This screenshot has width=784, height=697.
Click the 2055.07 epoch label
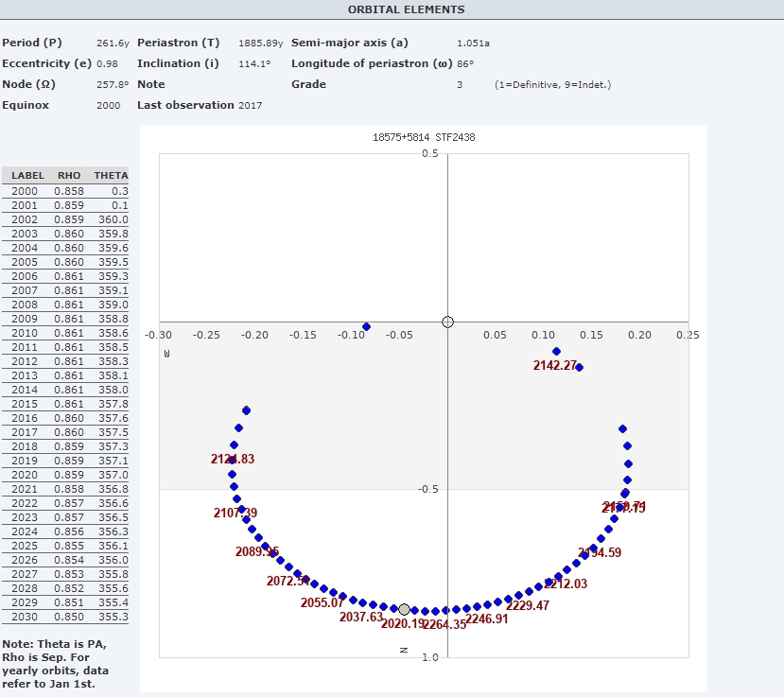tap(322, 602)
